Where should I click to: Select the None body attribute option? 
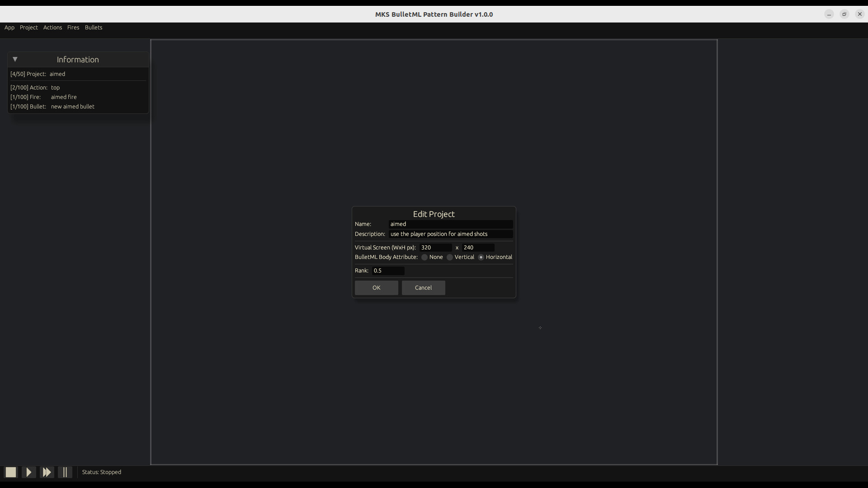tap(424, 257)
